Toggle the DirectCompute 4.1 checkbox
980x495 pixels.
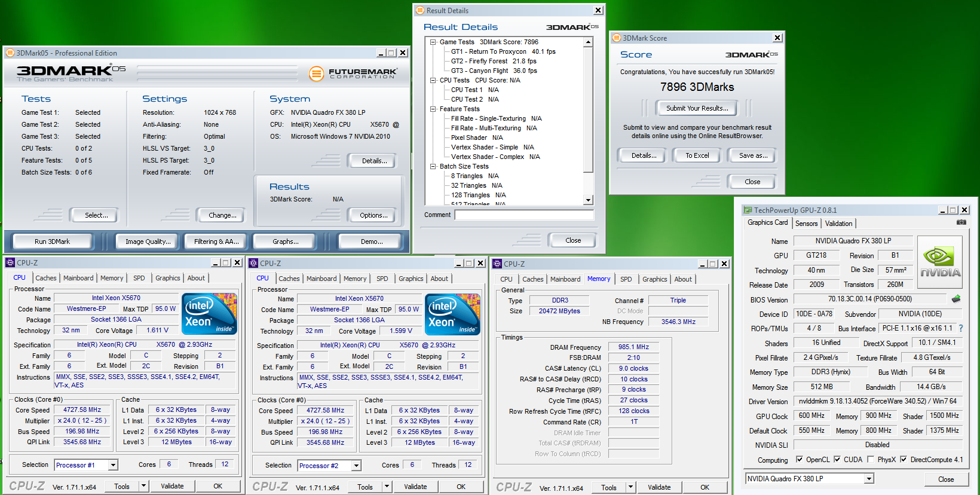pos(904,460)
